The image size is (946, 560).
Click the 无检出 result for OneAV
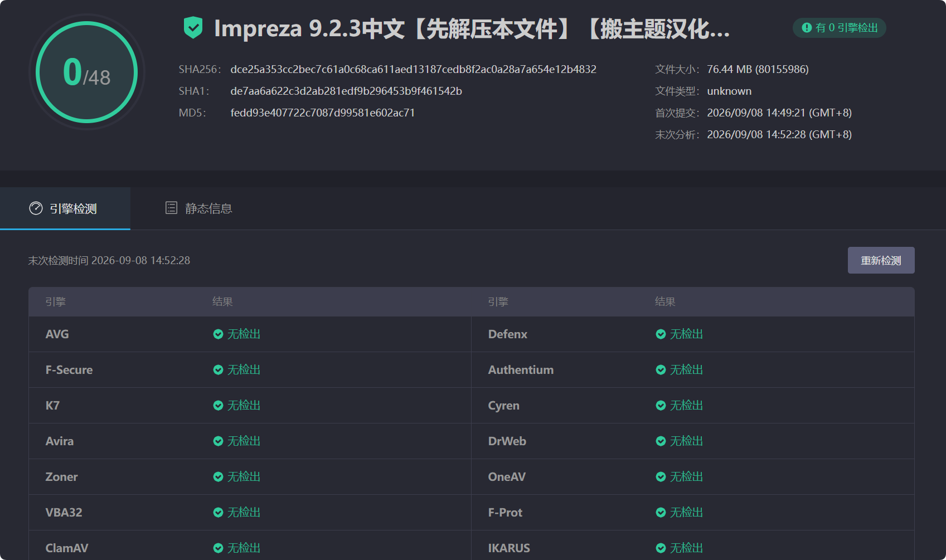click(686, 477)
